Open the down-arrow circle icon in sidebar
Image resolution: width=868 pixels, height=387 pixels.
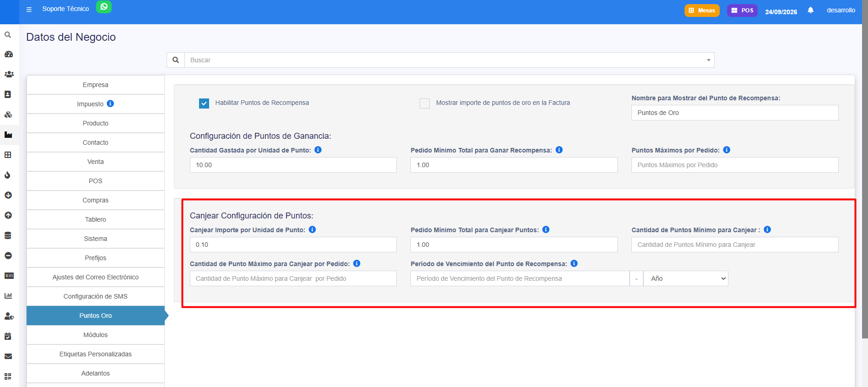[x=8, y=195]
